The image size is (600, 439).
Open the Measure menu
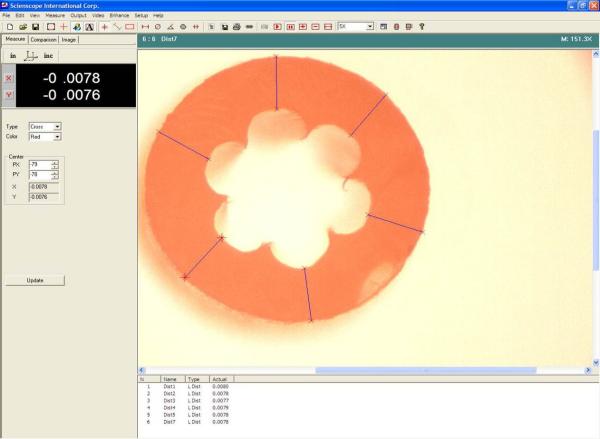pyautogui.click(x=55, y=16)
